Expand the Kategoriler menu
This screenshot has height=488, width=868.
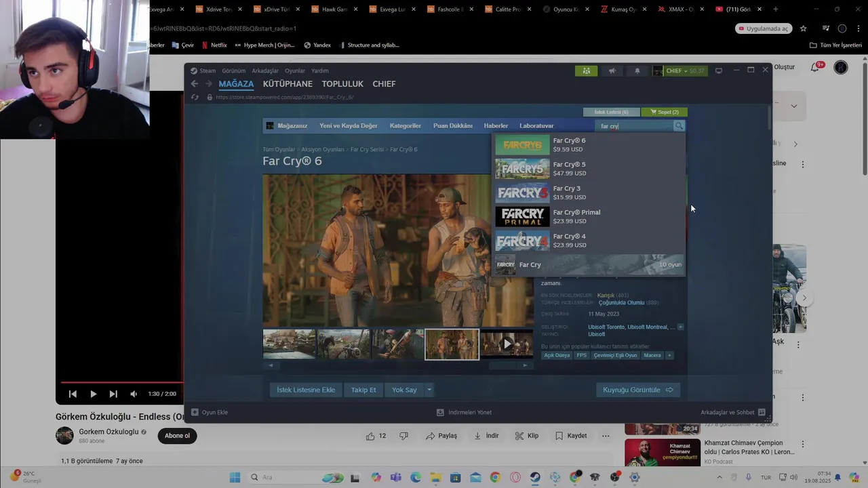[x=406, y=125]
